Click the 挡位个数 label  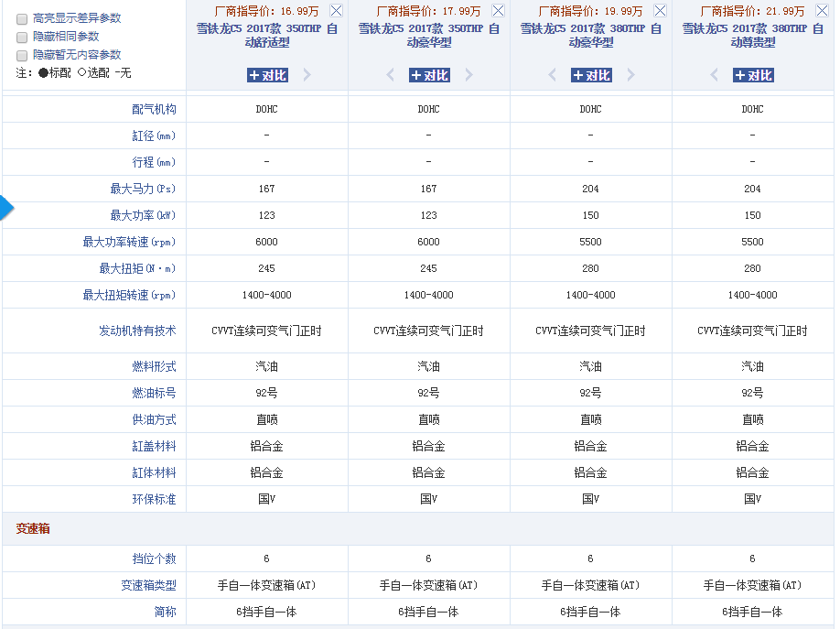[154, 559]
